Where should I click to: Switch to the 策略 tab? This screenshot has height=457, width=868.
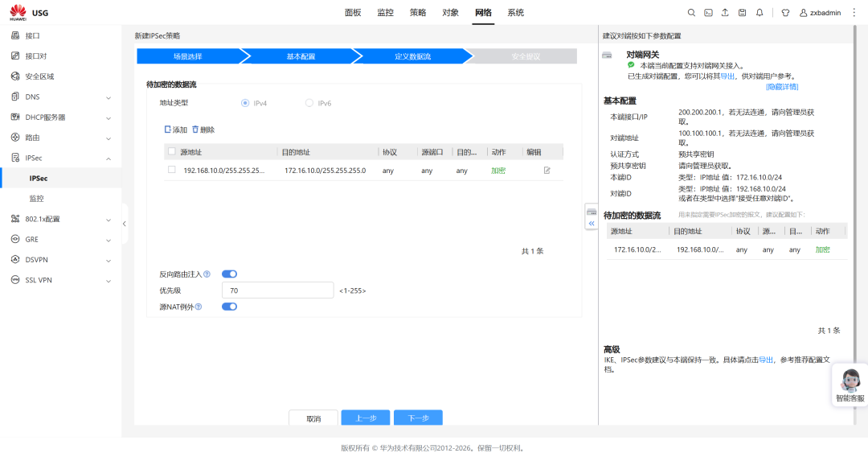point(418,13)
